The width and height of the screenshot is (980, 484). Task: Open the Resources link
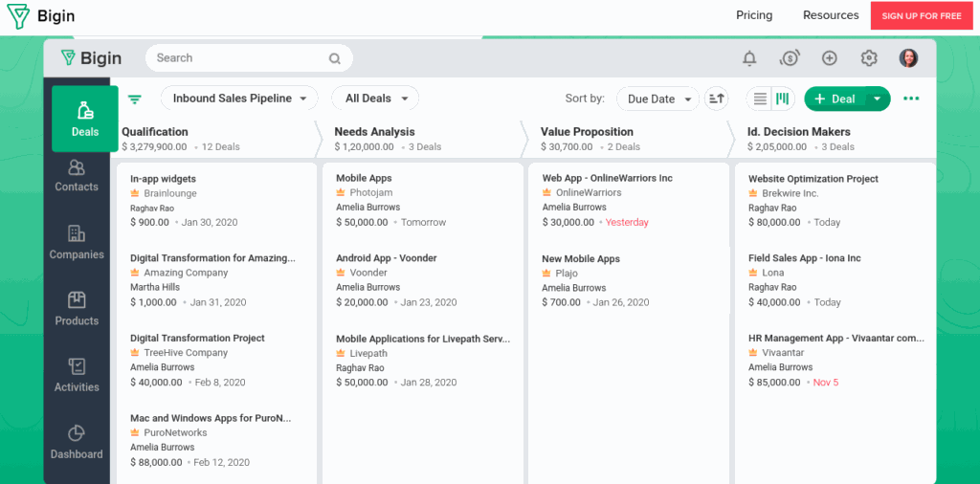[831, 15]
